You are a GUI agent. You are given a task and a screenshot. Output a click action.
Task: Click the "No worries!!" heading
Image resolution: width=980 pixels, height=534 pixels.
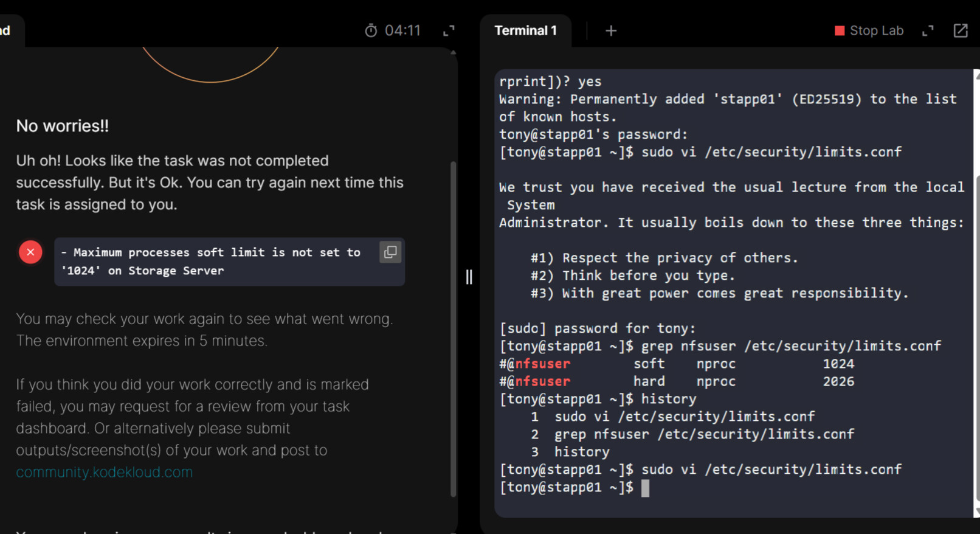62,126
